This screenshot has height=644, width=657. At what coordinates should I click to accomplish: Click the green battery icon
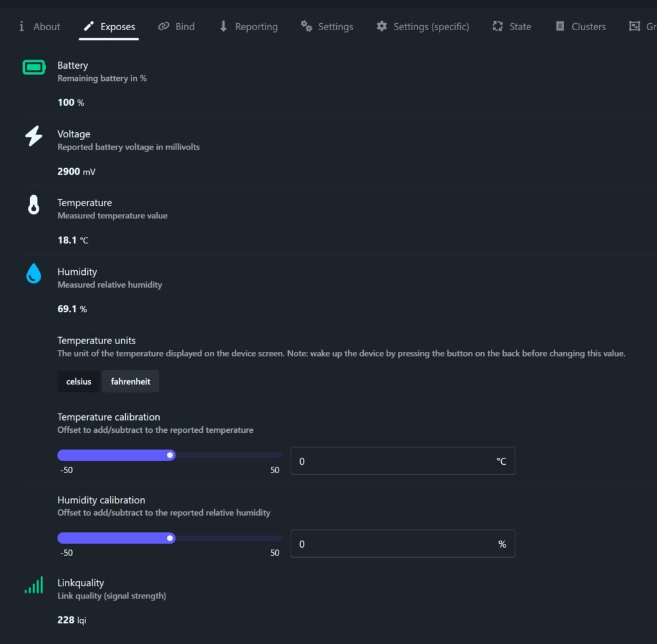pos(34,67)
